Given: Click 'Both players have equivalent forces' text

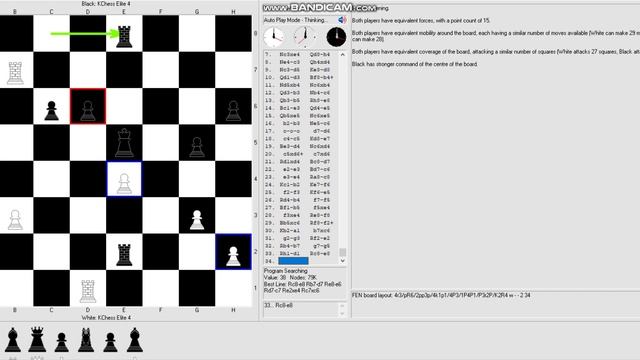Looking at the screenshot, I should tap(421, 20).
